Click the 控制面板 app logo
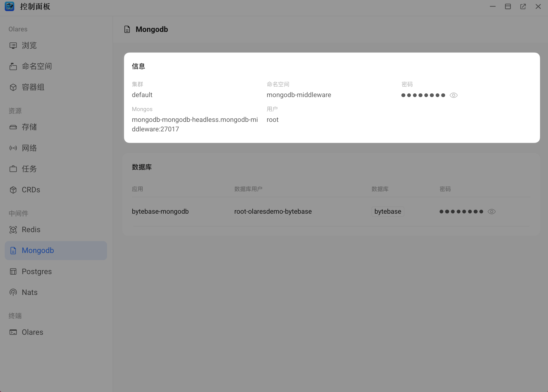 coord(9,6)
